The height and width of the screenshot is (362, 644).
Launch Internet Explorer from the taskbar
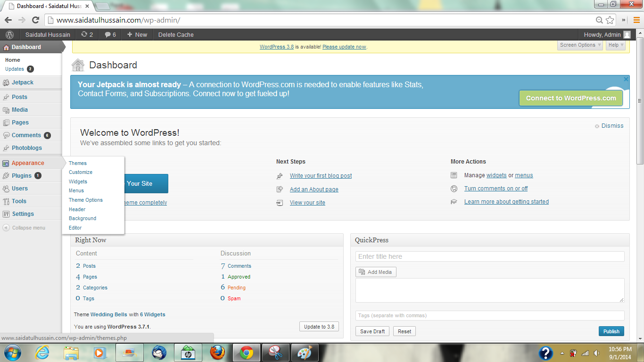point(42,353)
